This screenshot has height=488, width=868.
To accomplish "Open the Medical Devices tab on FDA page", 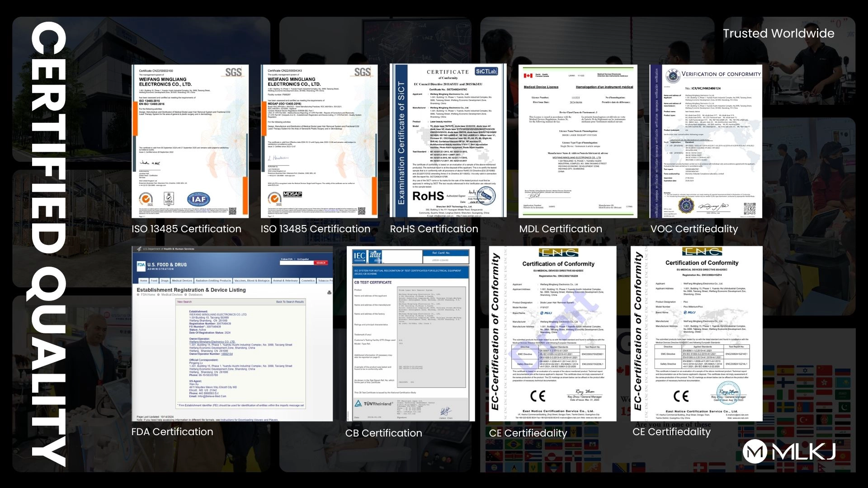I will tap(182, 281).
